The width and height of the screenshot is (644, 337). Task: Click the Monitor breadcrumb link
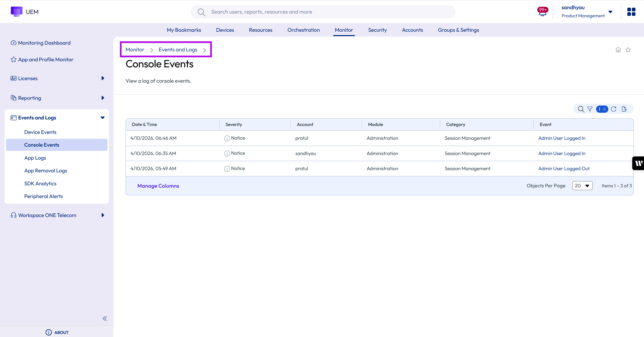(135, 50)
